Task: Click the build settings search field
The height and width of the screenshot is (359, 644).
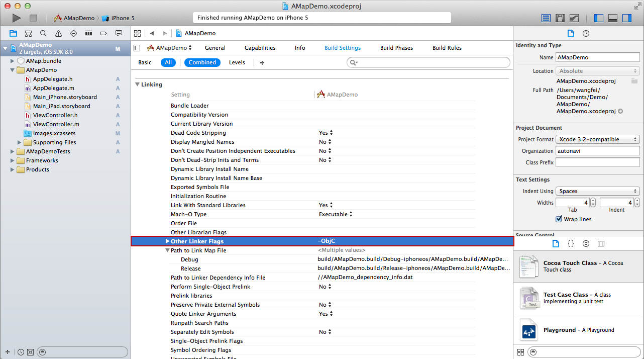Action: point(428,62)
